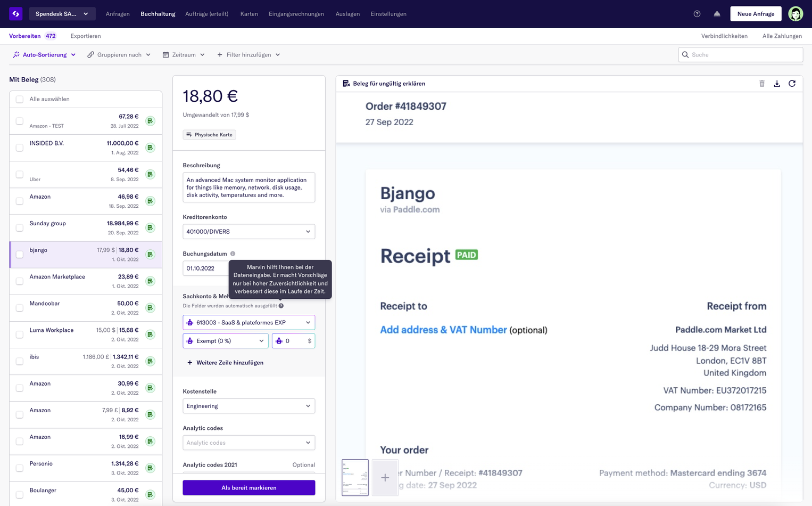Rotate the receipt preview
812x506 pixels.
[x=792, y=84]
